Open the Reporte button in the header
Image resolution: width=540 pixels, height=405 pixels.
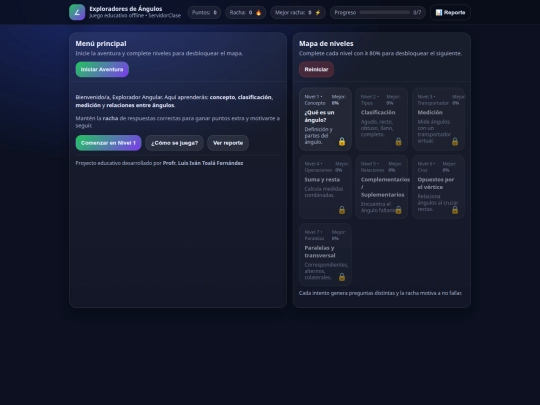tap(450, 13)
